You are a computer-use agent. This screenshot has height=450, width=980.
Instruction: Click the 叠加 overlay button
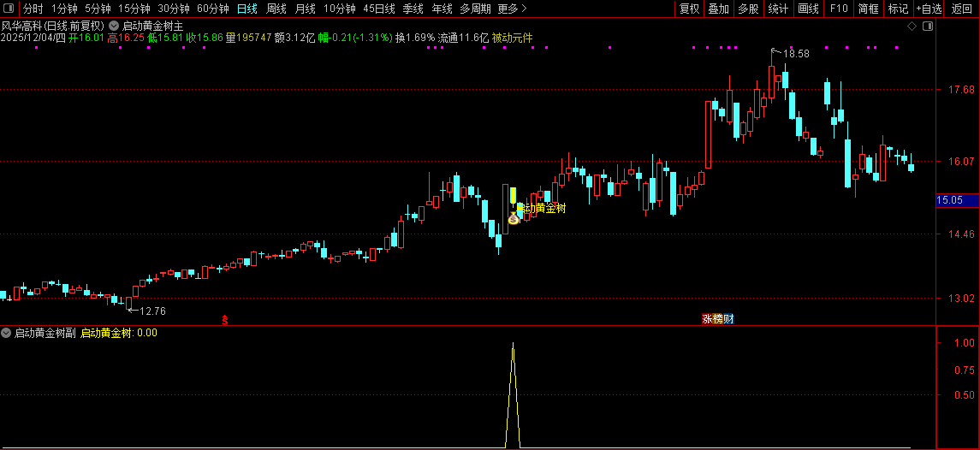(x=719, y=9)
